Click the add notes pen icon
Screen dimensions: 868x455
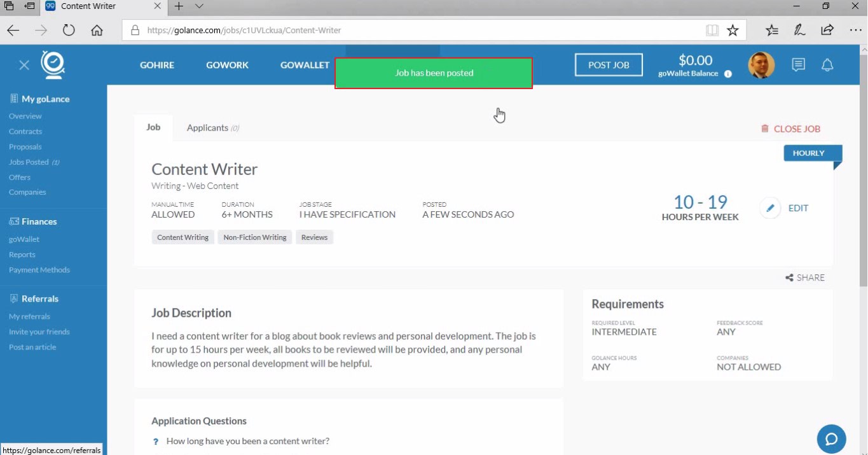[799, 30]
